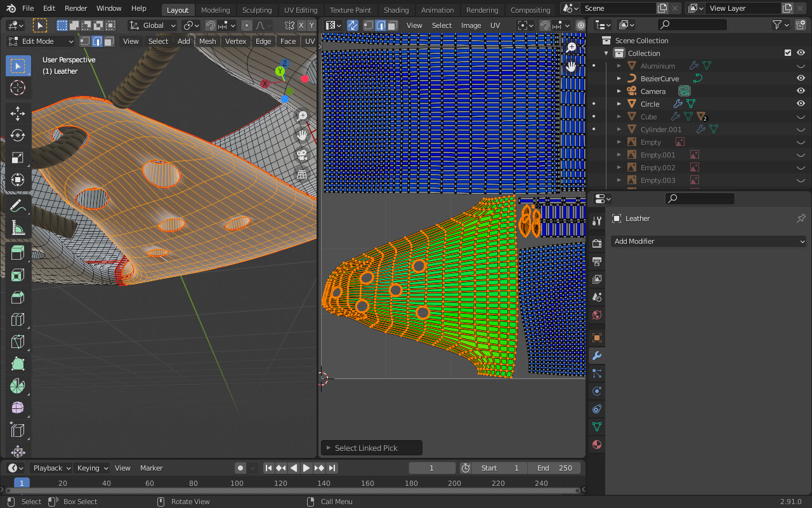Viewport: 812px width, 508px height.
Task: Switch to the Shading workspace tab
Action: pyautogui.click(x=396, y=10)
